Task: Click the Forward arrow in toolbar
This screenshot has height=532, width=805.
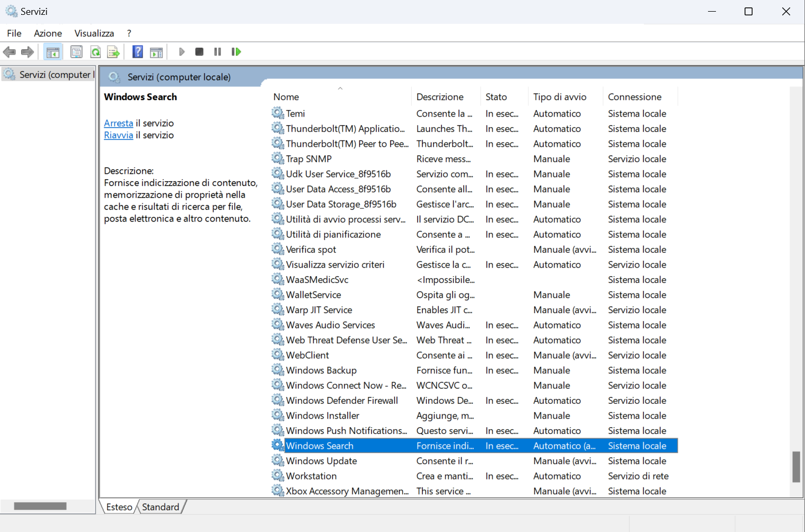Action: tap(28, 52)
